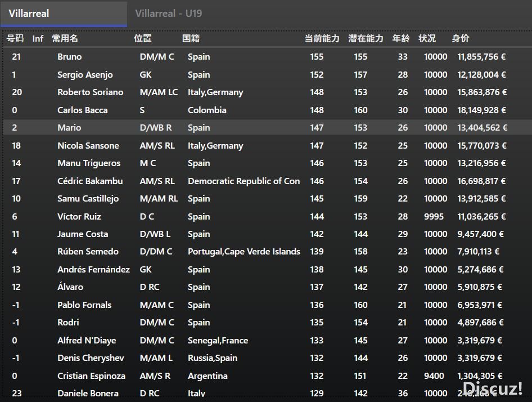
Task: Click Jaume Costa's value 9,457,400 €
Action: coord(480,234)
